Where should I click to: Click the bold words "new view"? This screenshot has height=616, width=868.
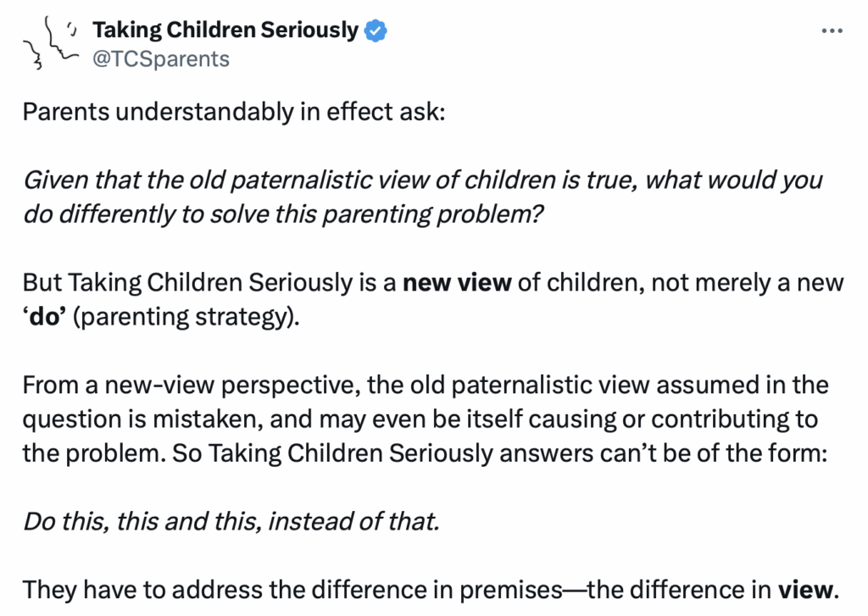tap(457, 281)
